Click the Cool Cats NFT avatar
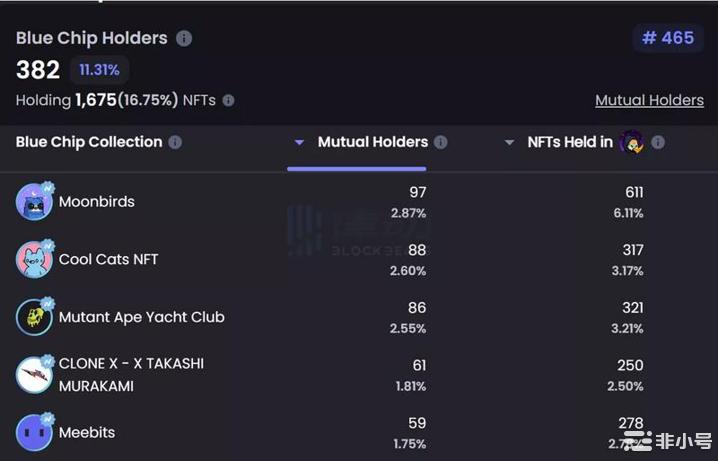The height and width of the screenshot is (461, 718). pyautogui.click(x=34, y=259)
